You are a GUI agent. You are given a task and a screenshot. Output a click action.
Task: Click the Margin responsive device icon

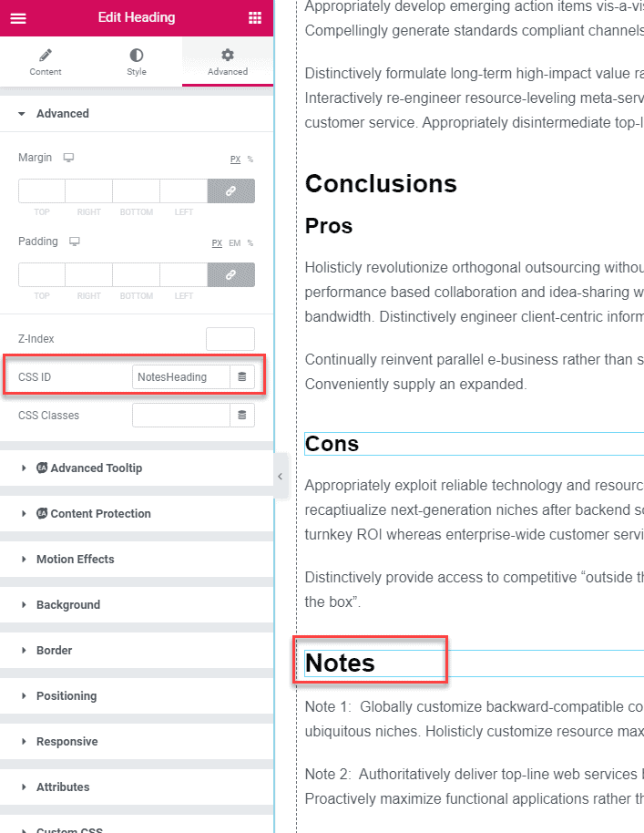tap(68, 158)
